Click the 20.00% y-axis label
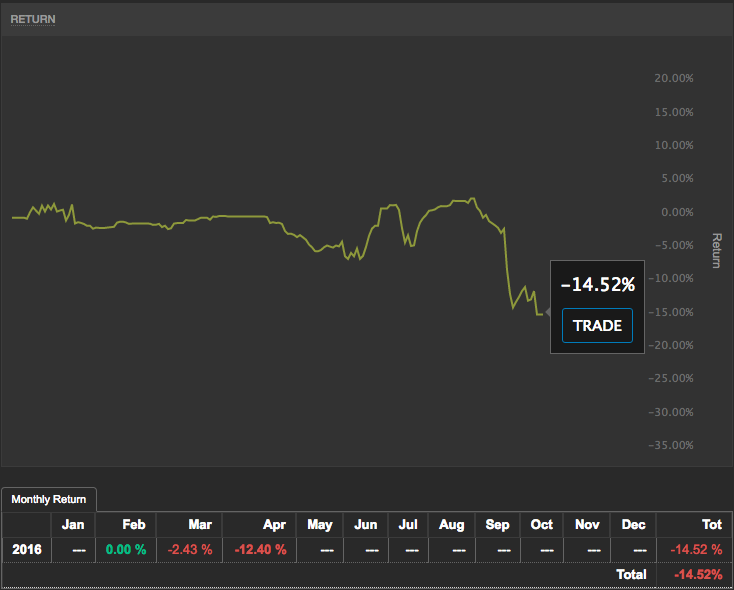This screenshot has width=734, height=590. pyautogui.click(x=673, y=78)
